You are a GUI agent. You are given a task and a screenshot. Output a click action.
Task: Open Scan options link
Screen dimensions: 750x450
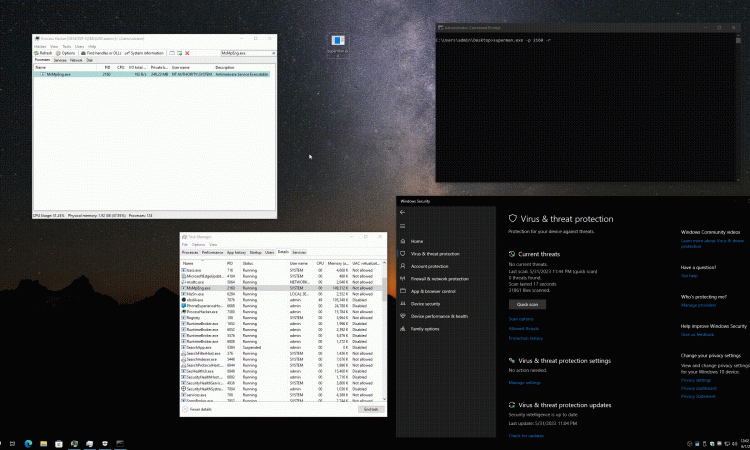coord(521,319)
